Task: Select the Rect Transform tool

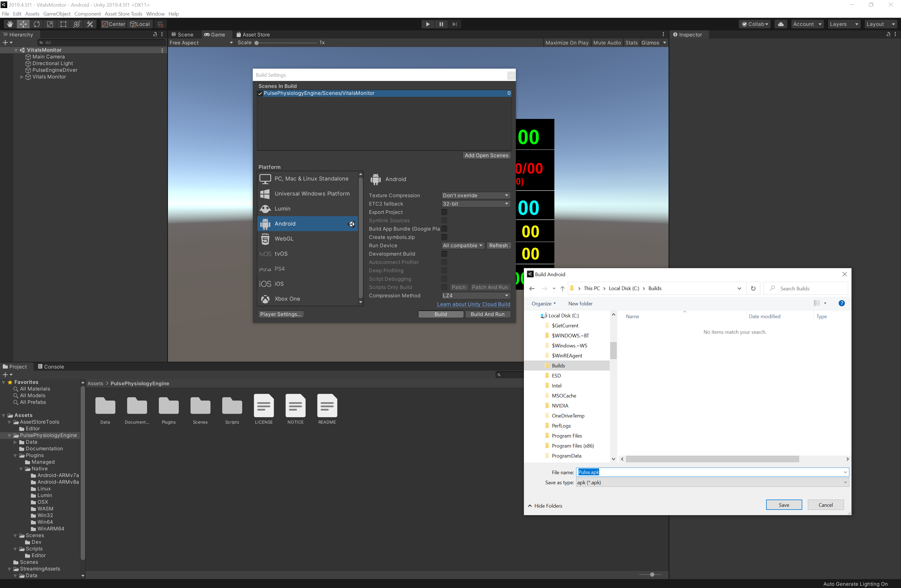Action: click(63, 24)
